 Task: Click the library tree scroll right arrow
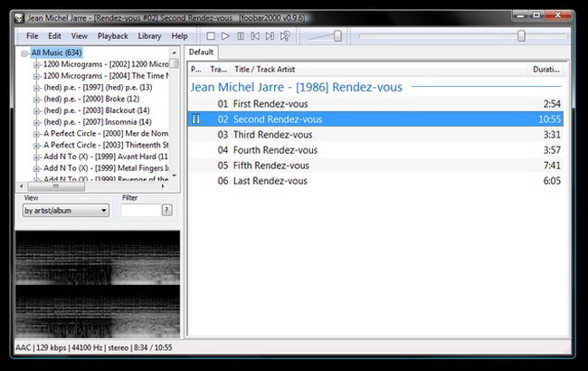(x=163, y=186)
